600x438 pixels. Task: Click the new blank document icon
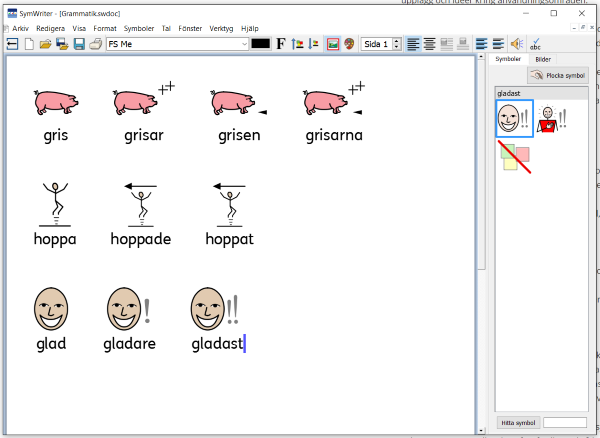pos(29,44)
